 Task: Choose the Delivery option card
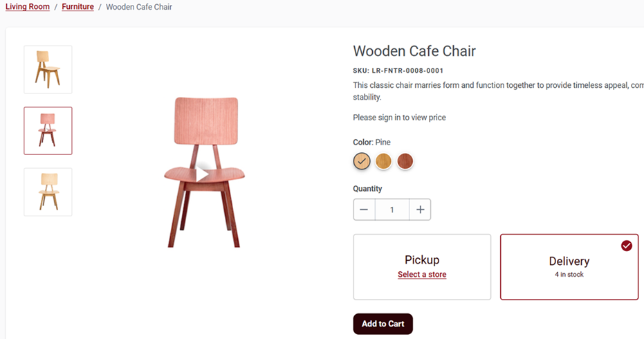[x=569, y=266]
